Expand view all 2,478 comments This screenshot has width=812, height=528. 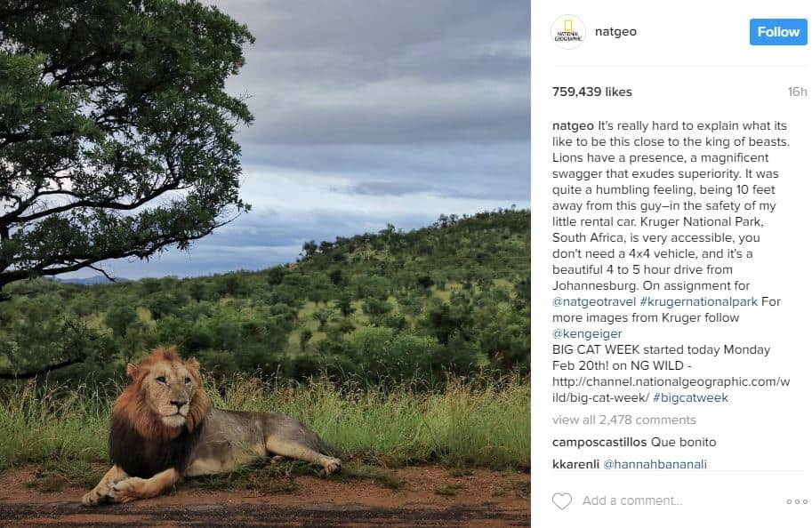click(x=624, y=420)
